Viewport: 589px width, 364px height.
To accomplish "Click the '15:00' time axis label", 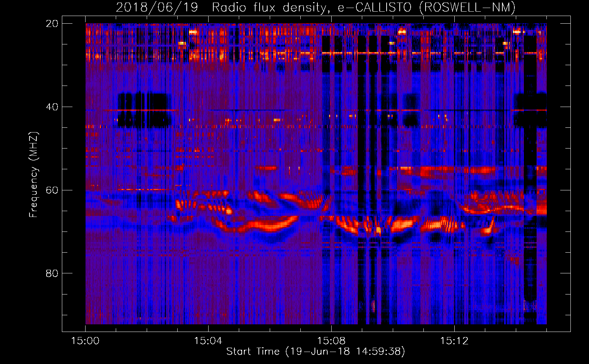I will coord(85,341).
